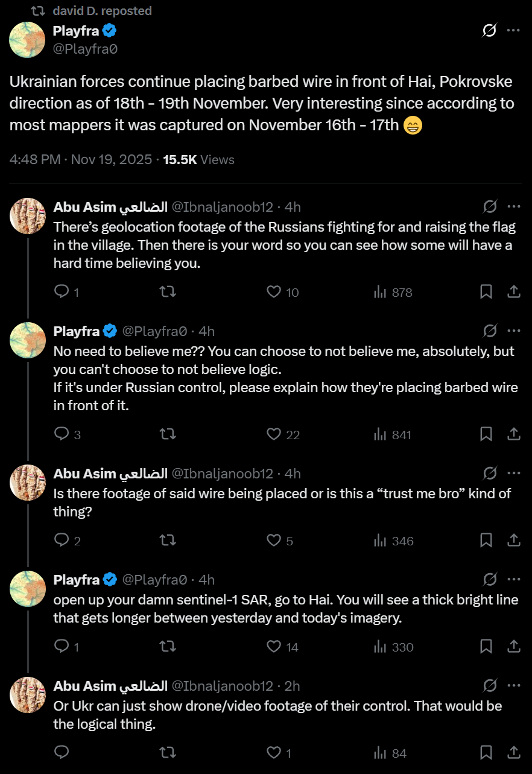Repost Playfra's 'believe logic' reply
The height and width of the screenshot is (774, 532).
(168, 434)
